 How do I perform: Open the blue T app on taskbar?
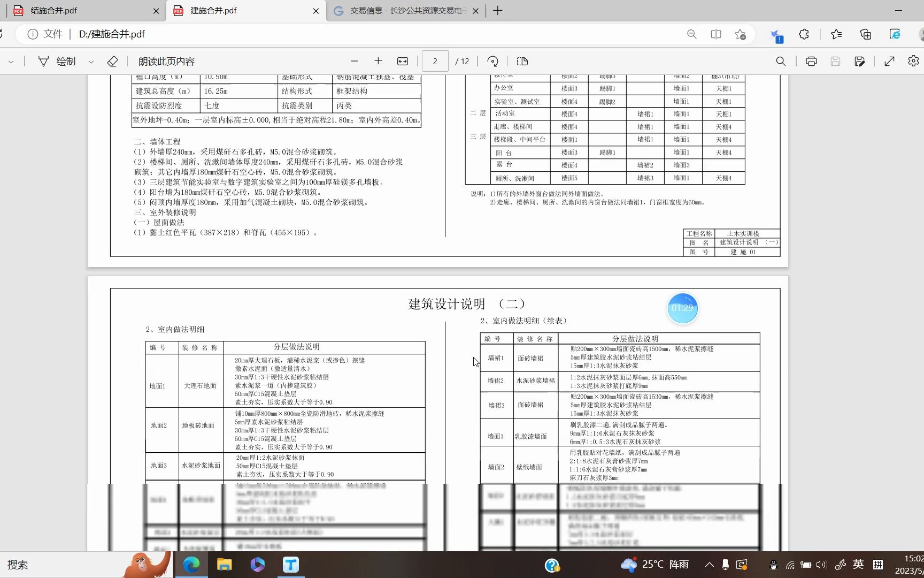(x=291, y=565)
